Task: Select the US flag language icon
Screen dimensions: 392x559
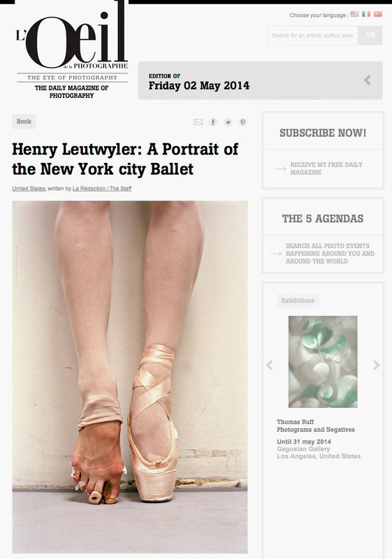Action: click(x=354, y=14)
